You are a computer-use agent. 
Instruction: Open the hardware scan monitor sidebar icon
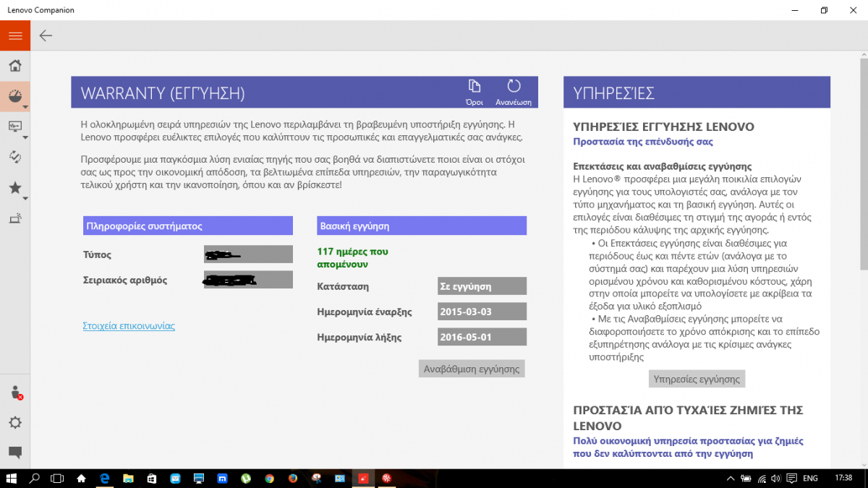coord(14,126)
